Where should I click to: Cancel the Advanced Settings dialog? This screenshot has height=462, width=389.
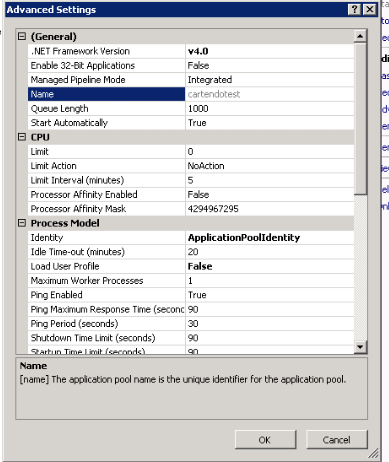[337, 440]
